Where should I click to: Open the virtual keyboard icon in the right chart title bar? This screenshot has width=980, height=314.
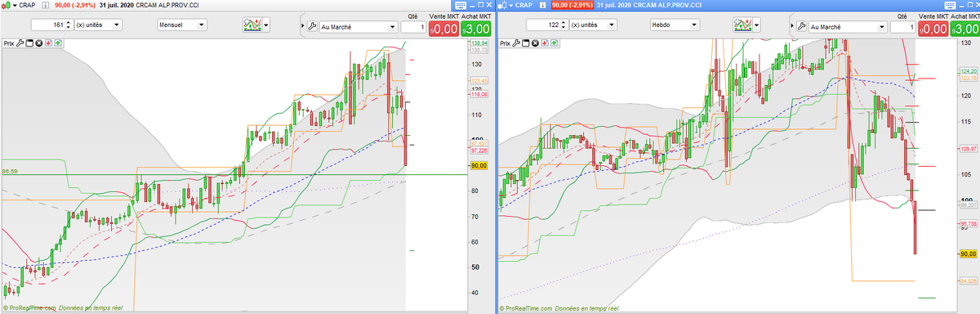pyautogui.click(x=951, y=5)
